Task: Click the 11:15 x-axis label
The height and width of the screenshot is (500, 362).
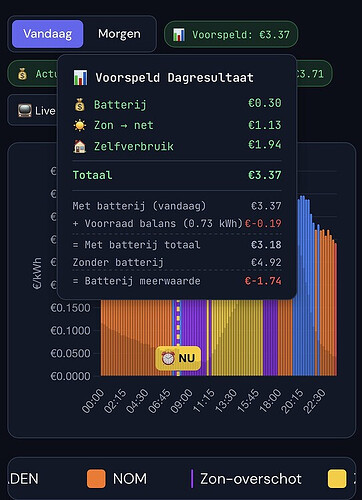Action: [x=203, y=401]
